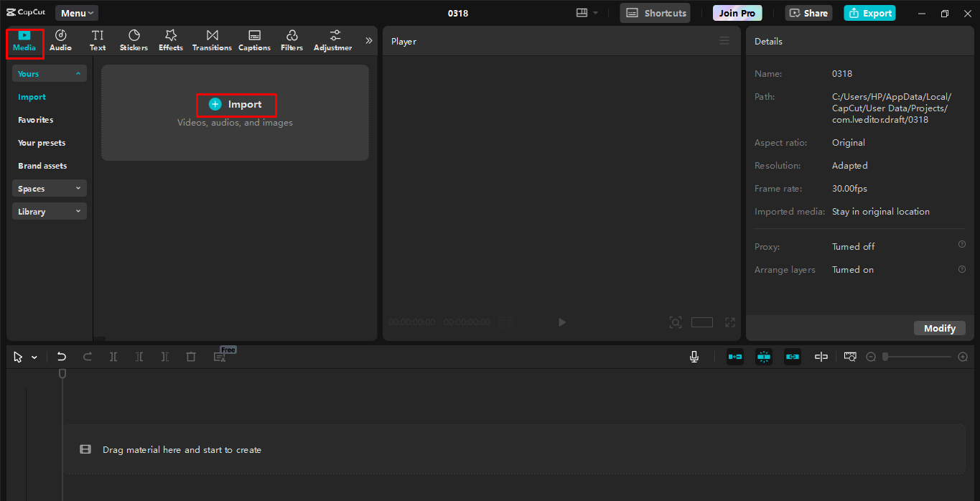Screen dimensions: 980x501
Task: Open the Effects tab
Action: (x=171, y=41)
